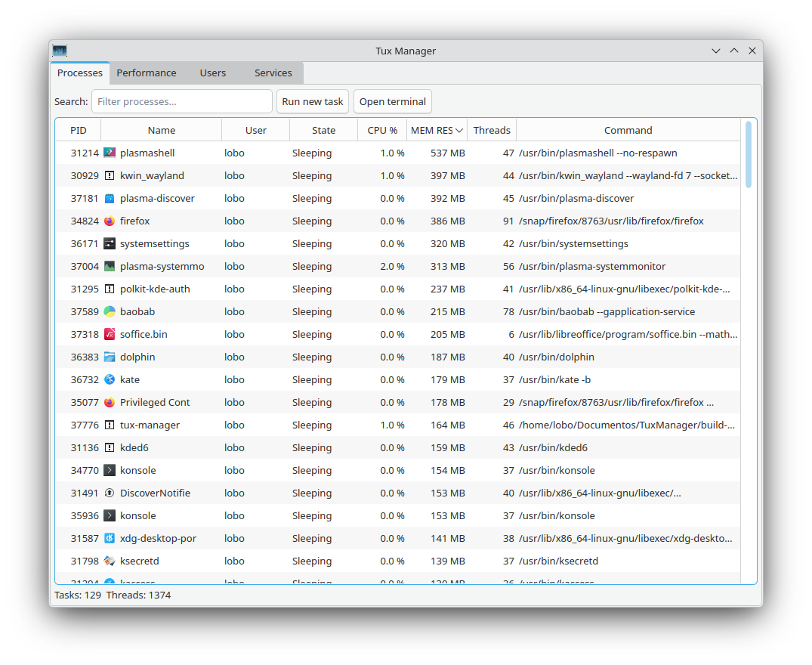Click the plasmashell process icon
This screenshot has height=665, width=812.
pos(110,153)
